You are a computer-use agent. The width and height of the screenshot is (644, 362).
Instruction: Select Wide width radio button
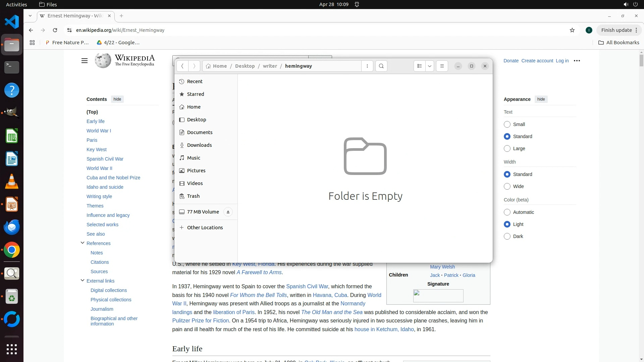(507, 186)
